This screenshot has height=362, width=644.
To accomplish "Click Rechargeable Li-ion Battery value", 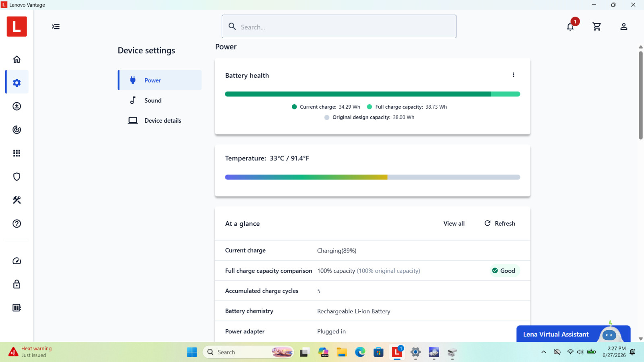I will coord(353,311).
